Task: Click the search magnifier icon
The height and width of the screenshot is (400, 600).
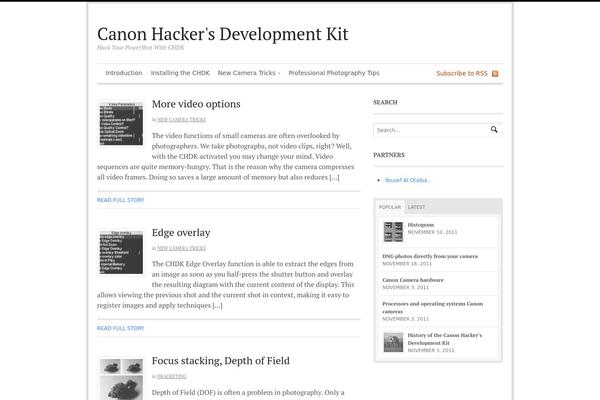Action: (x=494, y=130)
